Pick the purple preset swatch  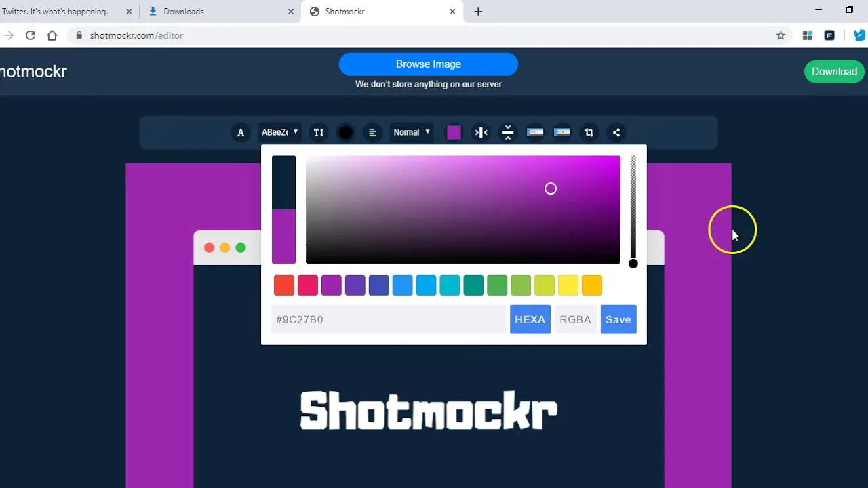point(332,285)
